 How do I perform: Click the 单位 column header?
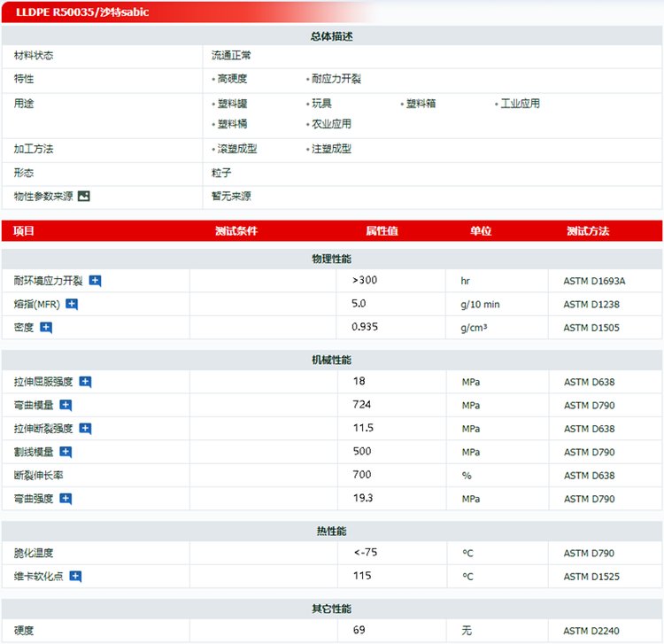pyautogui.click(x=481, y=231)
